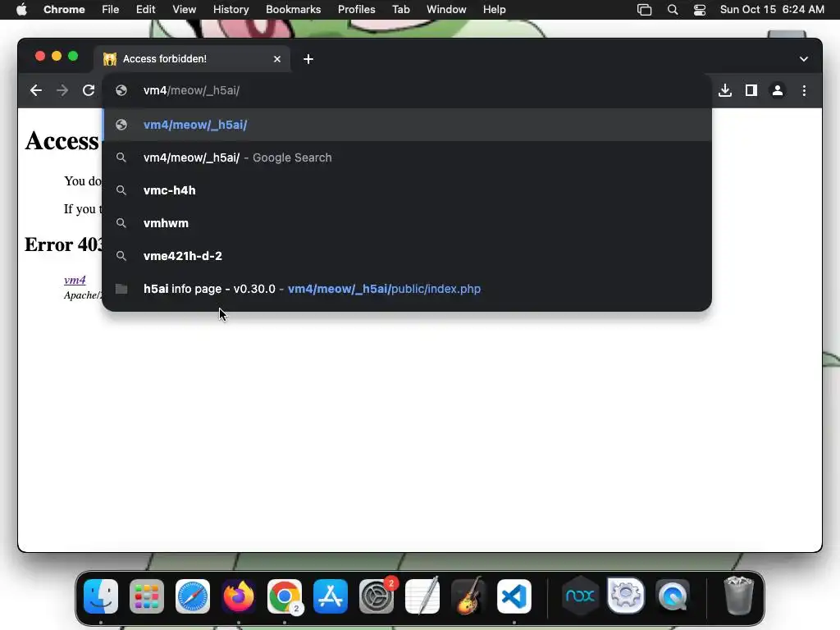This screenshot has height=630, width=840.
Task: Open the profile avatar menu
Action: click(778, 90)
